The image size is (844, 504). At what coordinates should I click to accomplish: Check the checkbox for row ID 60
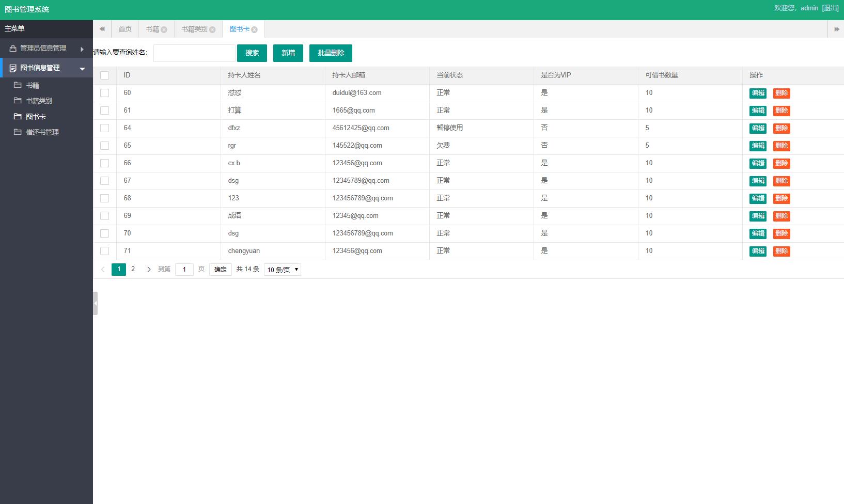104,93
